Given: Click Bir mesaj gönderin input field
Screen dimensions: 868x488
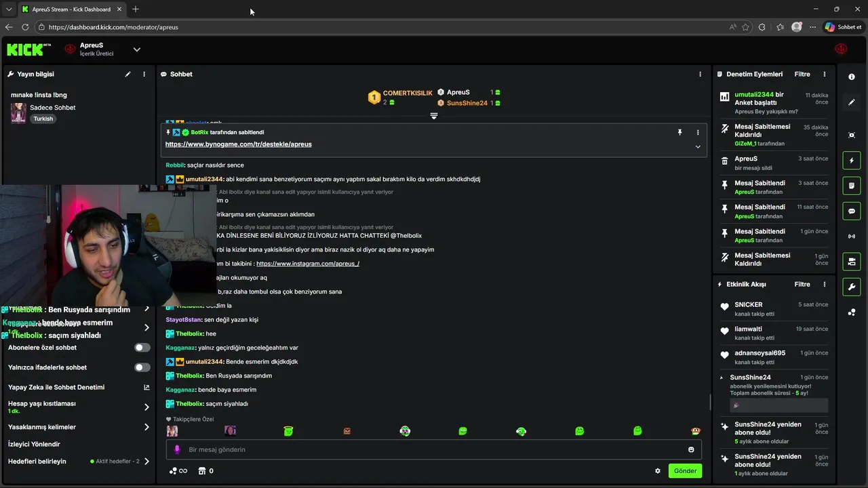Looking at the screenshot, I should coord(434,449).
